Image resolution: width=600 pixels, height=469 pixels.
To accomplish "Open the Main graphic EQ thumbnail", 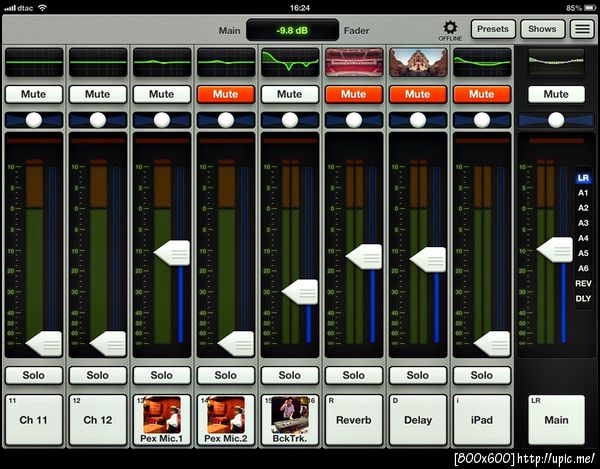I will tap(556, 62).
